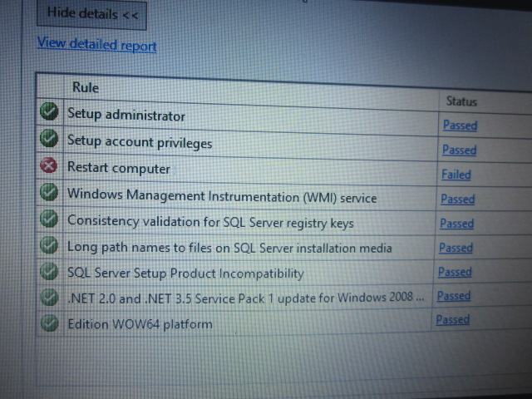Select .NET 2.0 and .NET 3.5 Service Pack text

click(x=246, y=298)
